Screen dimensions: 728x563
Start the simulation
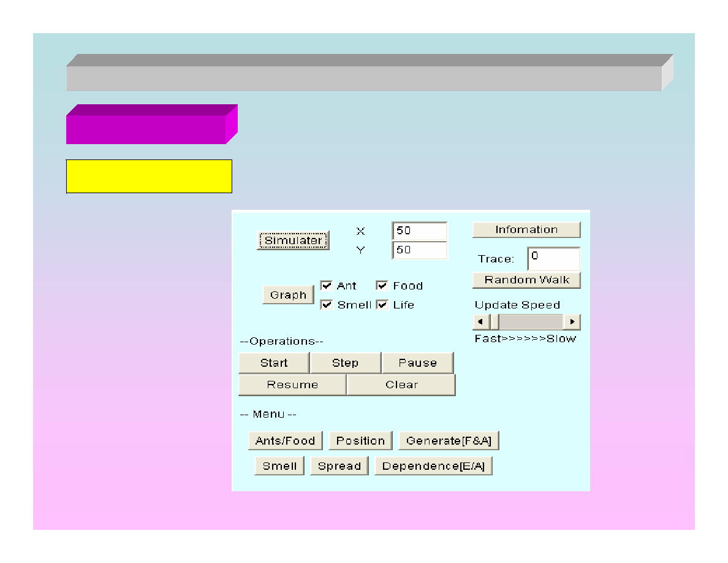[273, 363]
